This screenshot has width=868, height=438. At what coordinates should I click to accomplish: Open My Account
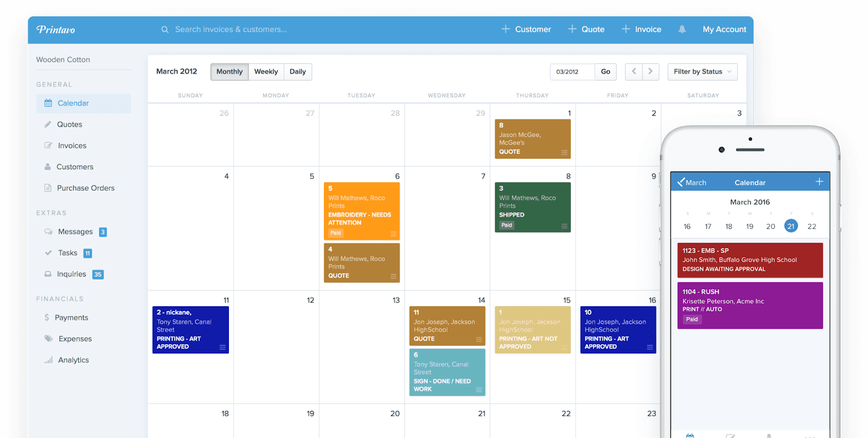pos(724,29)
